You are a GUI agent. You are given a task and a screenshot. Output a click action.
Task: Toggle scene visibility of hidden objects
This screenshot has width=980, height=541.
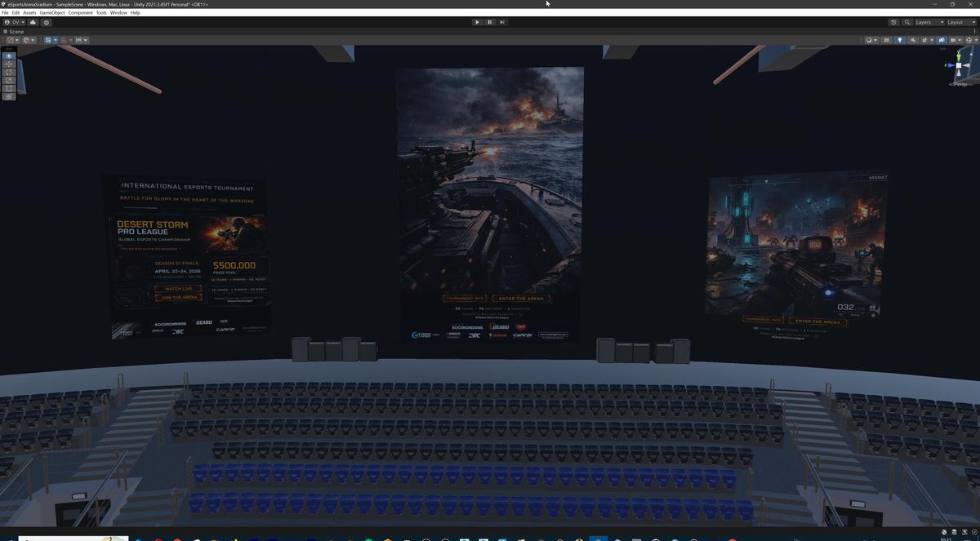pyautogui.click(x=942, y=40)
